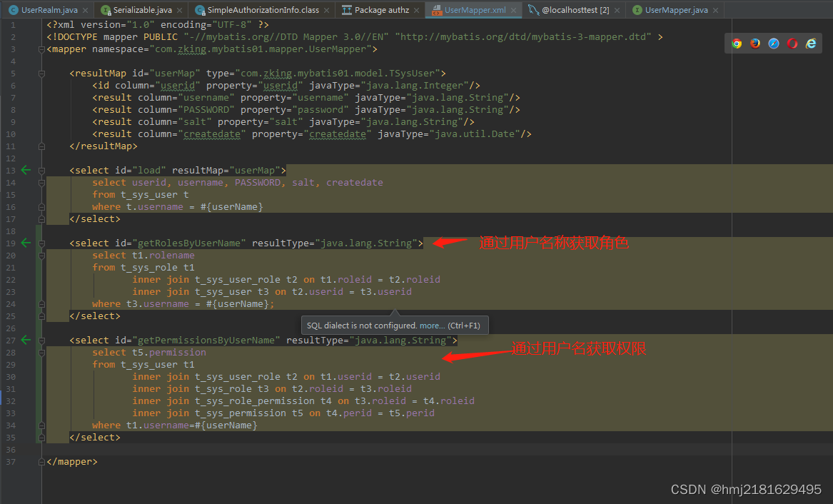Collapse the SQL fold marker on line 28
Viewport: 833px width, 504px height.
[x=41, y=353]
